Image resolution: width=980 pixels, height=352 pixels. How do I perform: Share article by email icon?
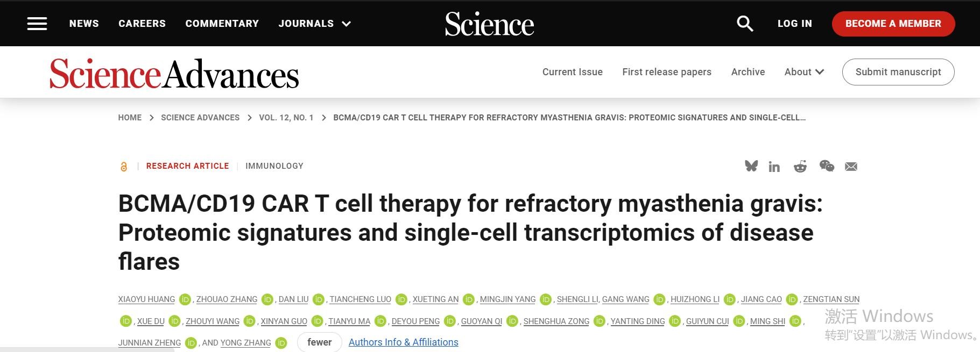pyautogui.click(x=851, y=167)
